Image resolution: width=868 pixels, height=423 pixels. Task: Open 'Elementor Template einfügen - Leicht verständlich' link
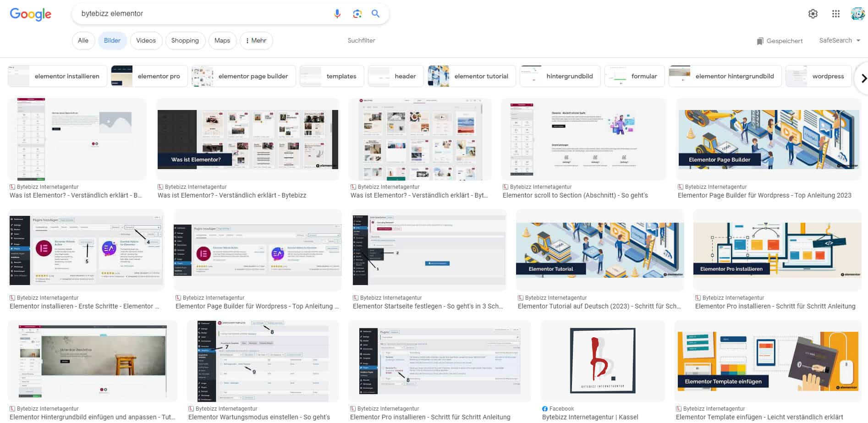(x=759, y=417)
